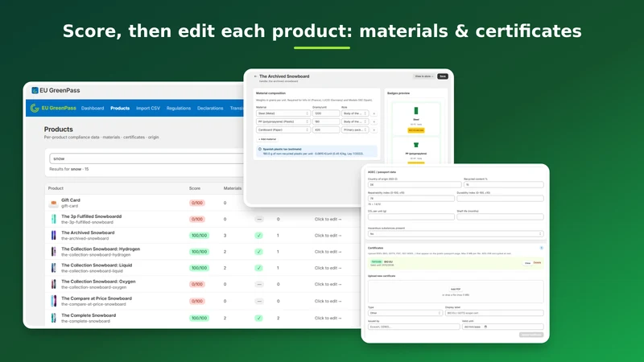This screenshot has width=644, height=362.
Task: View the BIO-EU certificate
Action: coord(527,263)
